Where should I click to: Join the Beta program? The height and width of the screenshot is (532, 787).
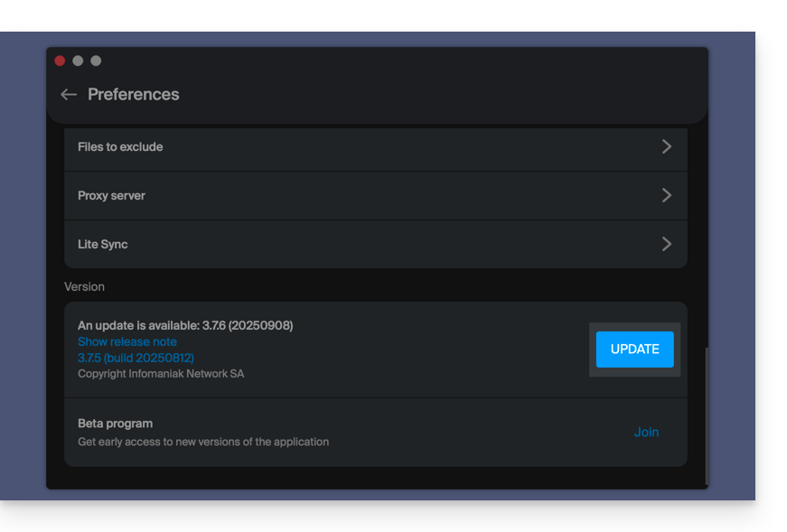pyautogui.click(x=646, y=432)
